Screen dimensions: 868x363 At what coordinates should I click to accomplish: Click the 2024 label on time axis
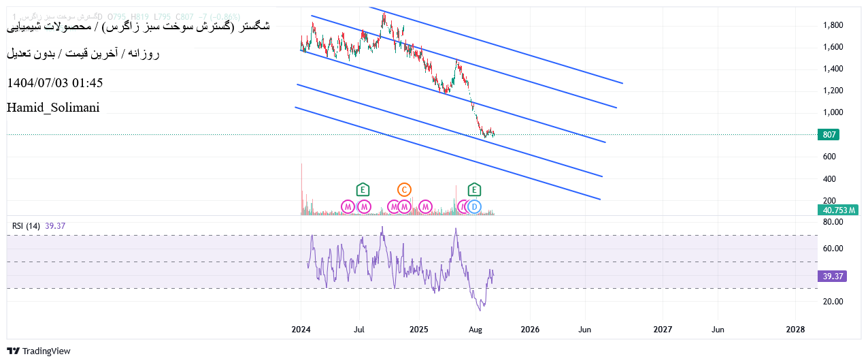(301, 330)
